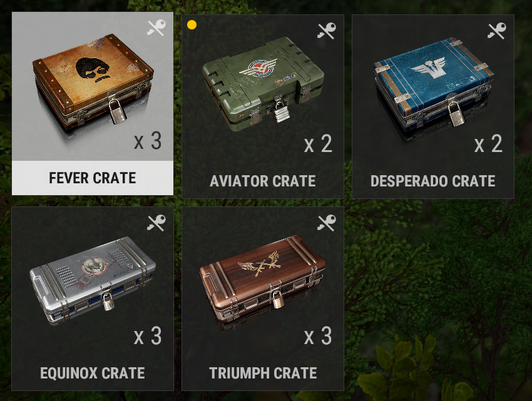Screen dimensions: 532x401
Task: Click the no-key icon on Aviator Crate
Action: (326, 31)
